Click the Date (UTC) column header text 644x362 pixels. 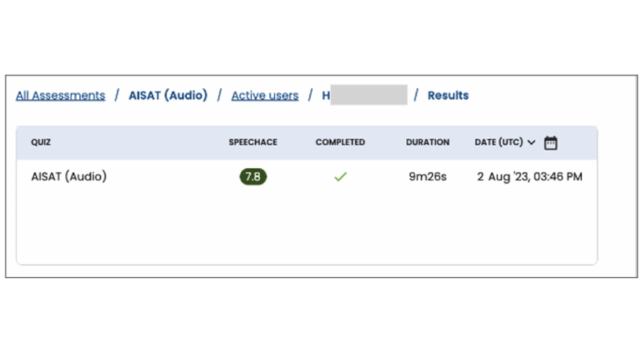pyautogui.click(x=499, y=143)
